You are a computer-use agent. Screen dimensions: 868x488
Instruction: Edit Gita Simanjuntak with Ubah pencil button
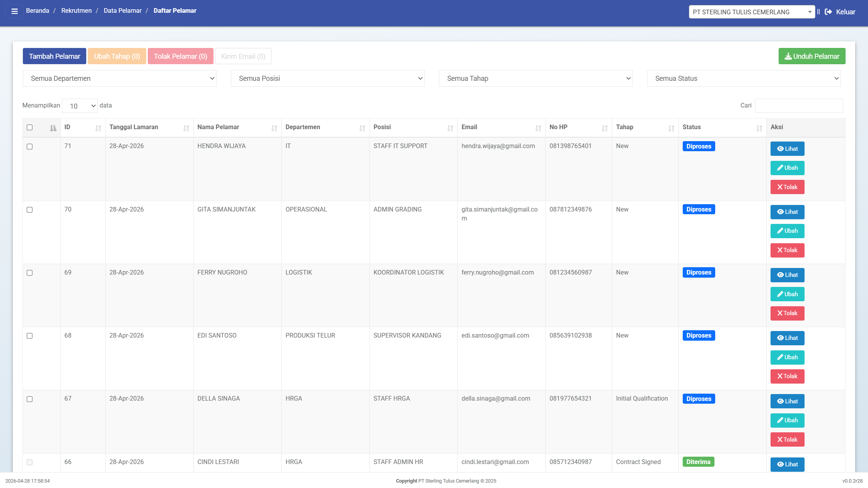point(787,231)
